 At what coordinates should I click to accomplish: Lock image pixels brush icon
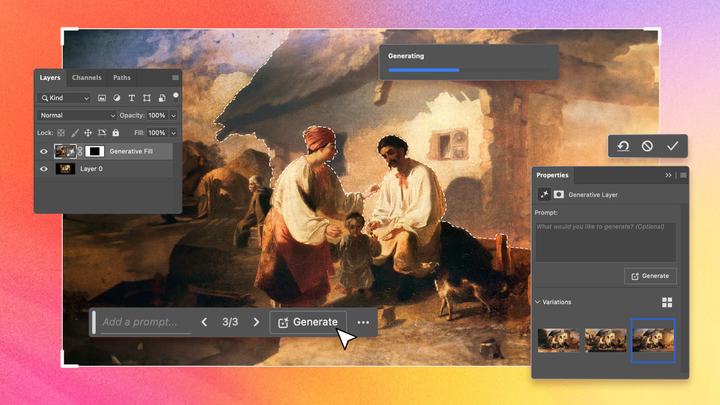pyautogui.click(x=75, y=133)
